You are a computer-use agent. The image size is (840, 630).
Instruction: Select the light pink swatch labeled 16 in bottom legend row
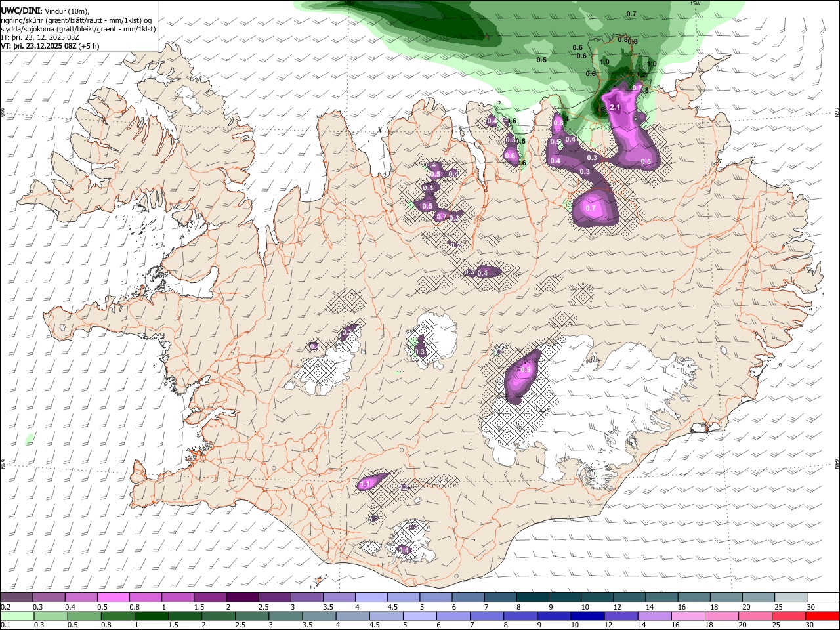coord(688,616)
